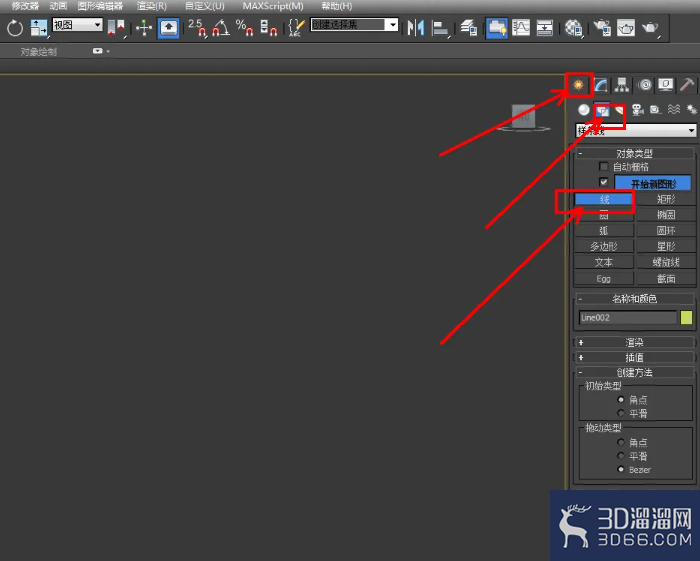Screen dimensions: 700x561
Task: Select the Space Warps waves icon
Action: [x=674, y=110]
